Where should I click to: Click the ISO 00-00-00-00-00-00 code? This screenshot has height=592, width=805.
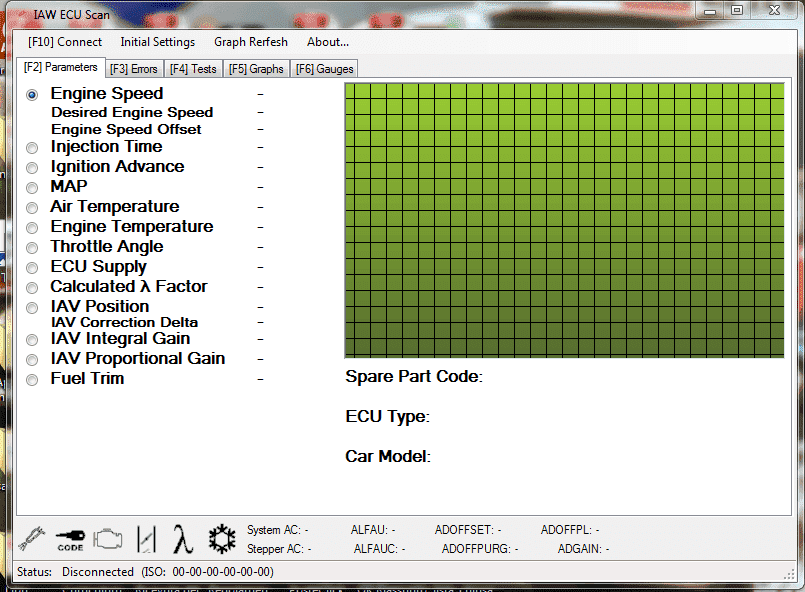tap(207, 572)
